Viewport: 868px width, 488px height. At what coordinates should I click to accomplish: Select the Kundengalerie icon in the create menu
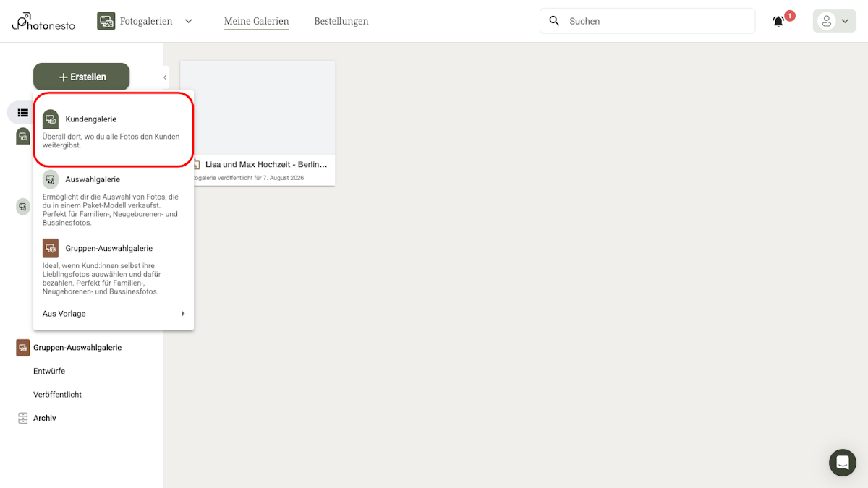pyautogui.click(x=50, y=119)
